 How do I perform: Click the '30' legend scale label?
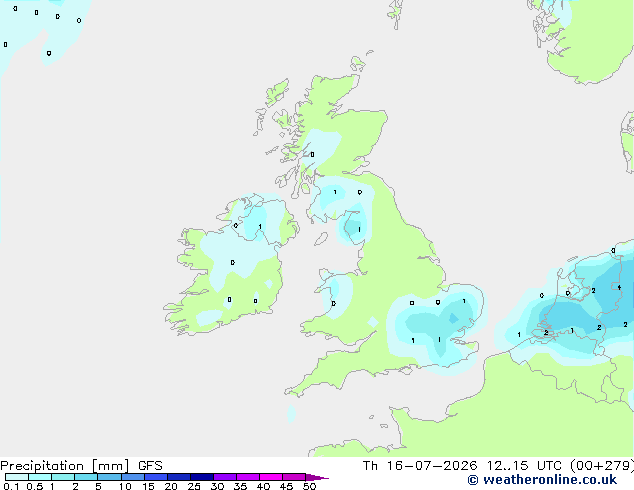click(x=217, y=486)
